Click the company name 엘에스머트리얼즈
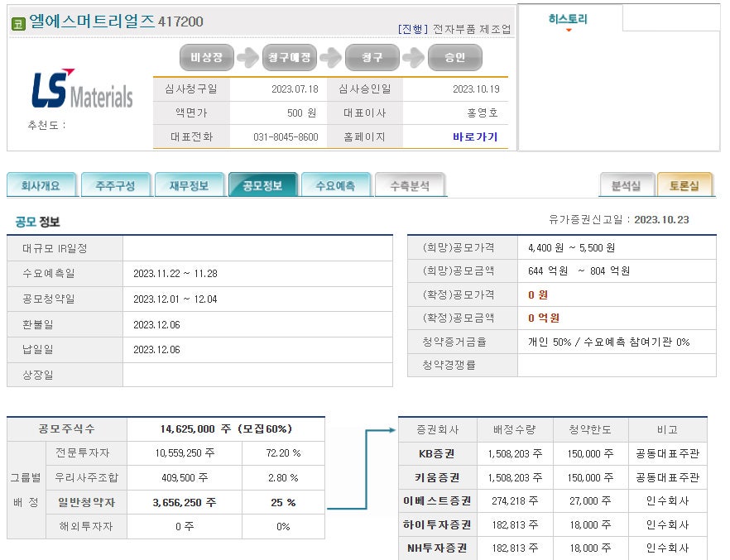This screenshot has width=730, height=560. (x=92, y=21)
